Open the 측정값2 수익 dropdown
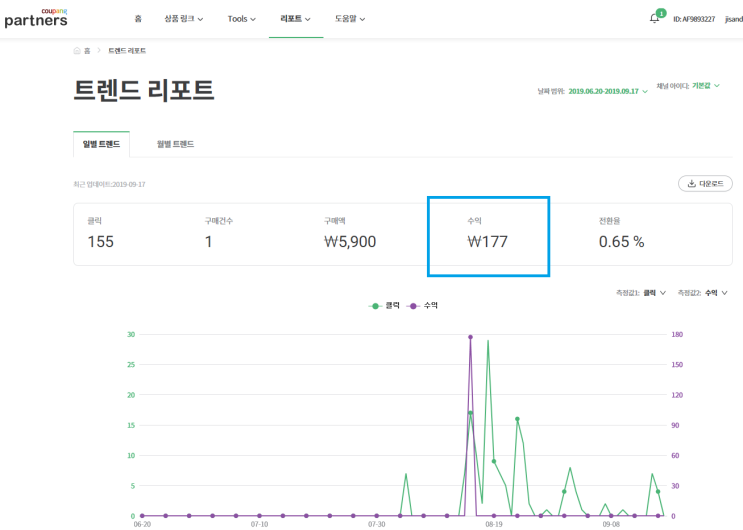 716,293
